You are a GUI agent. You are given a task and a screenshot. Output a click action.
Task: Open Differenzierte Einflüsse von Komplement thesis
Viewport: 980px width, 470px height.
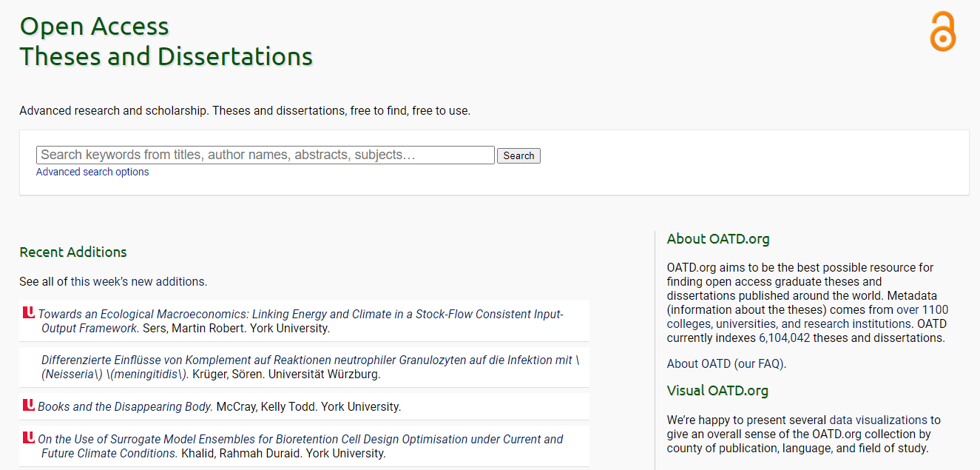tap(310, 367)
